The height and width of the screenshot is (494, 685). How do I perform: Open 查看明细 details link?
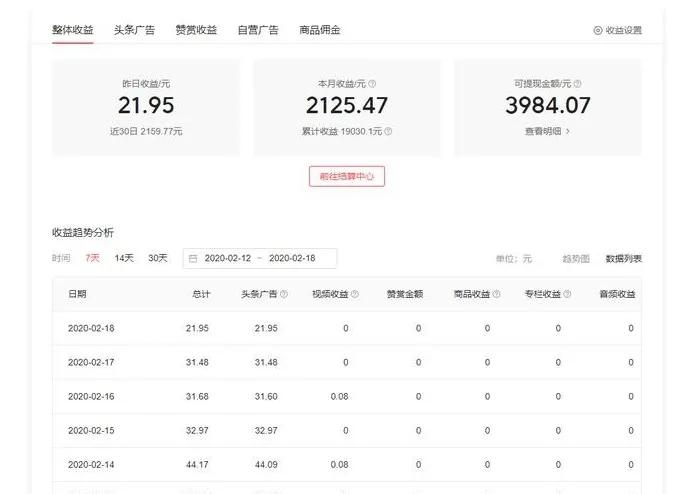(543, 131)
